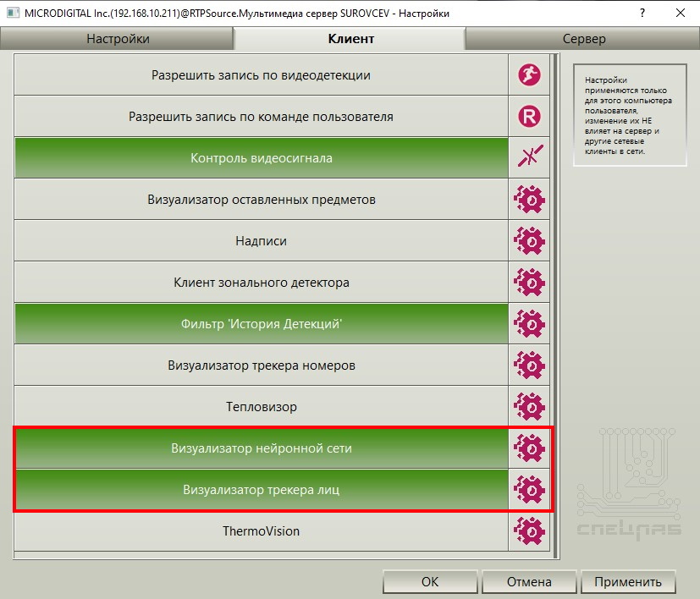The height and width of the screenshot is (599, 700).
Task: Disable Контроль видеосигнала
Action: [262, 157]
